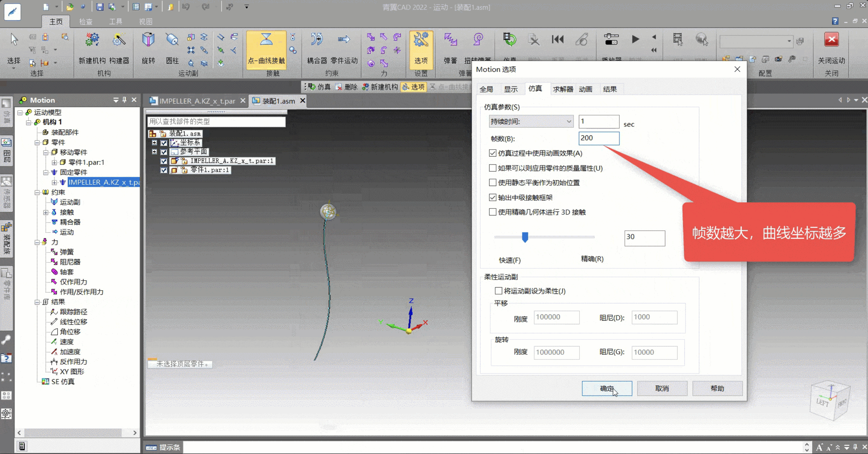Screen dimensions: 868x454
Task: Collapse the 力 tree node
Action: pyautogui.click(x=37, y=242)
